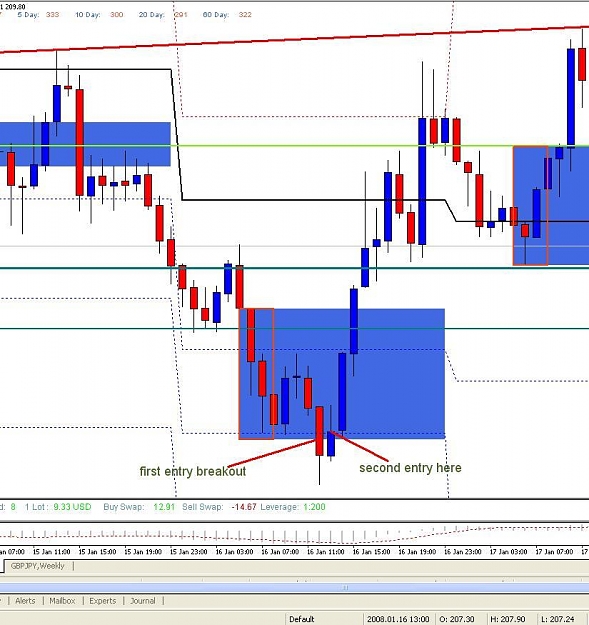Click the 16 Jan 07:00 time label
The height and width of the screenshot is (625, 589).
[x=280, y=552]
